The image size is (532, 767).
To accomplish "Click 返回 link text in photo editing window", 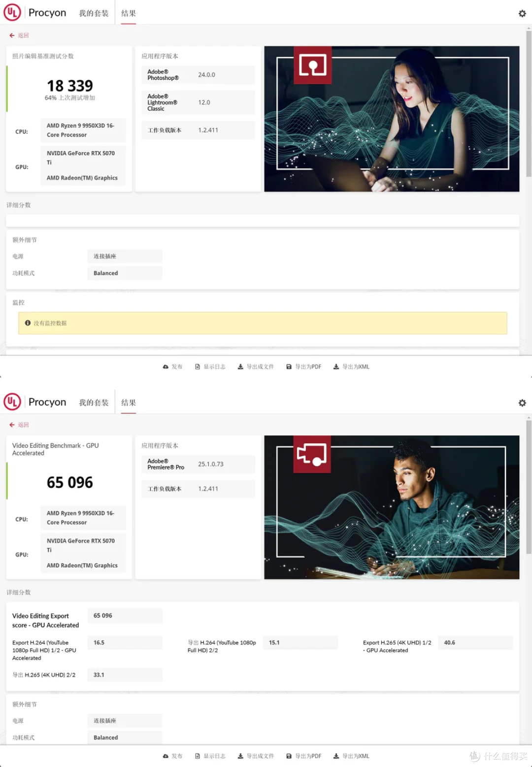I will click(x=23, y=35).
